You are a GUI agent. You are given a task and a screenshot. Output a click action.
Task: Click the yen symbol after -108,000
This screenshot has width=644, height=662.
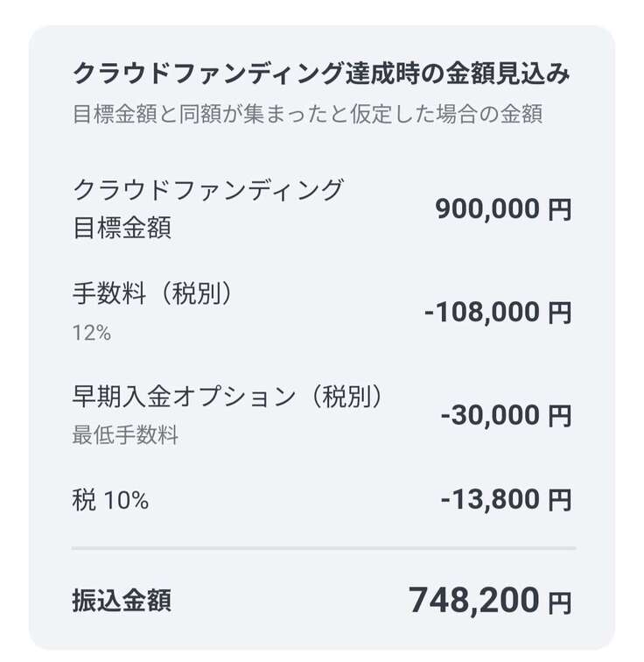[x=559, y=313]
